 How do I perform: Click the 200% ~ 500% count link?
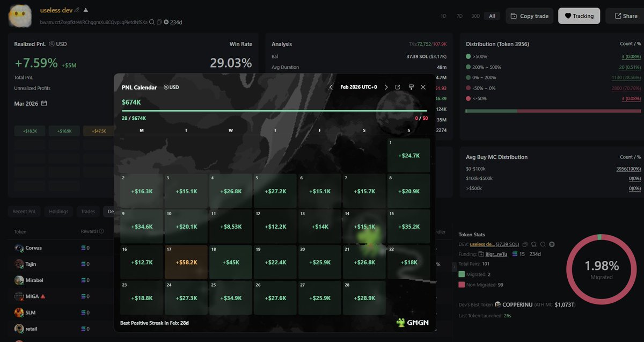629,67
